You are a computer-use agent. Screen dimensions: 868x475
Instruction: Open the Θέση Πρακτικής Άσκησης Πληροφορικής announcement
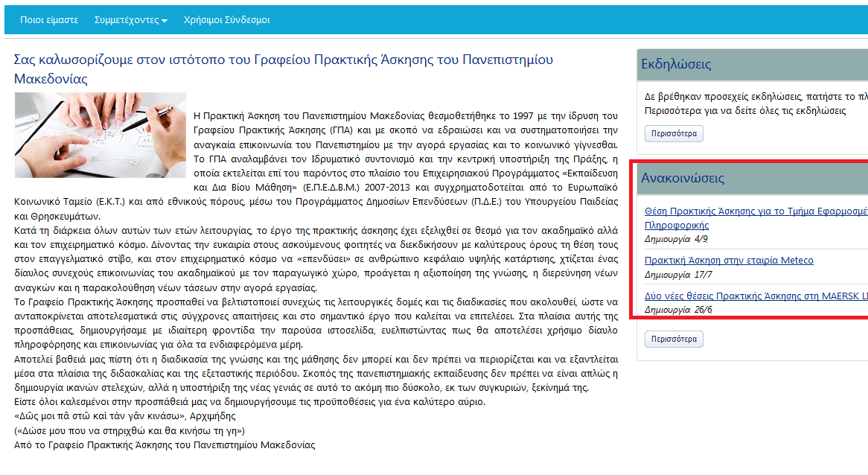pyautogui.click(x=756, y=218)
